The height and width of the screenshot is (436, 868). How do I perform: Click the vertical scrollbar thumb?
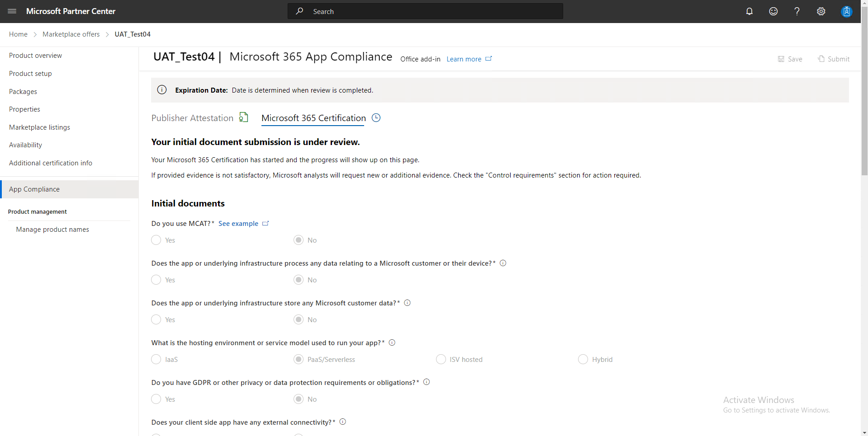click(x=864, y=90)
